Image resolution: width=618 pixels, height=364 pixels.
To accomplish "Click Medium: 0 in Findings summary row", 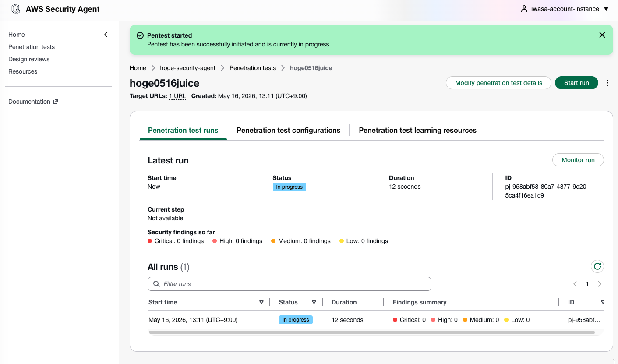I will click(481, 320).
